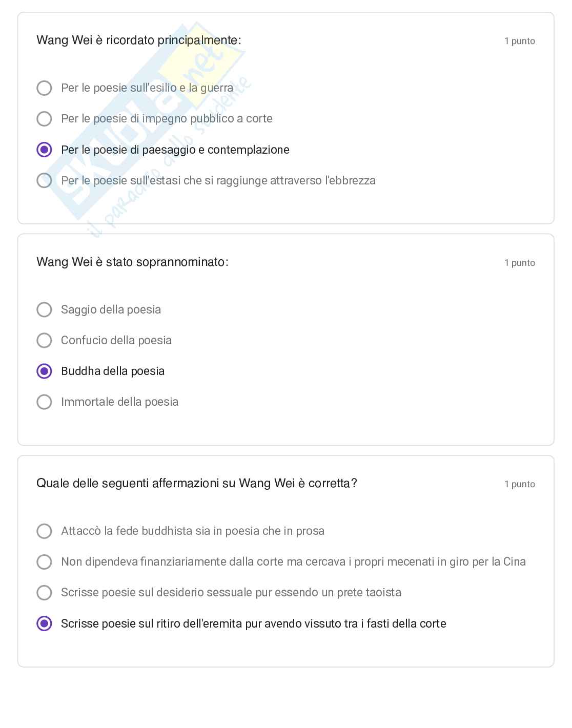Click '1 punto' label of the 'soprannominato' question
This screenshot has height=728, width=572.
click(519, 263)
